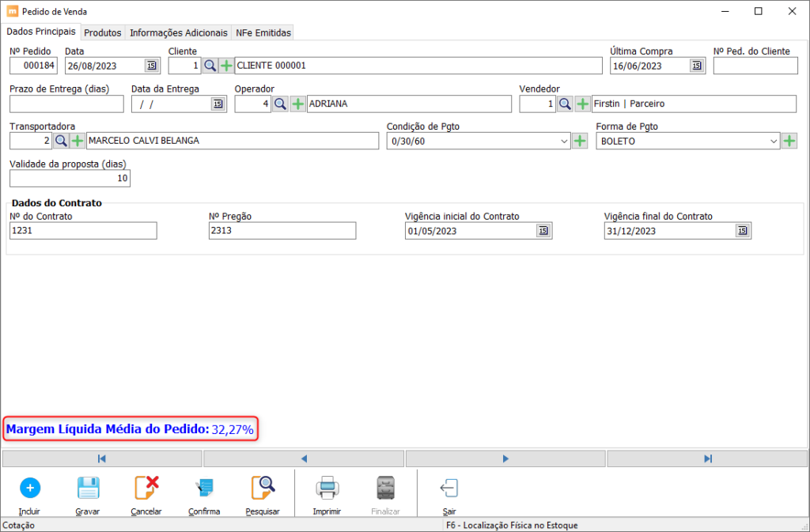The image size is (810, 532).
Task: Search clients with the Cliente magnifier icon
Action: tap(210, 66)
